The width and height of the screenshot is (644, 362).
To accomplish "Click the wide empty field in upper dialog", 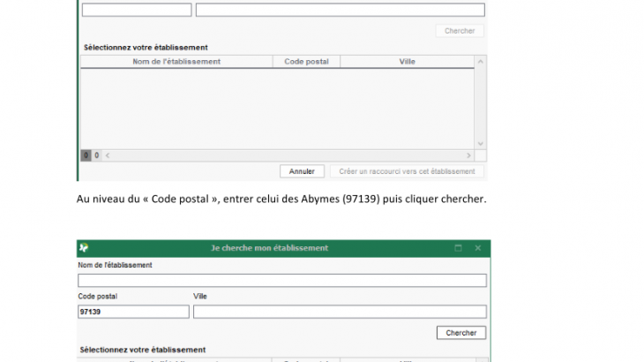I will (x=340, y=10).
